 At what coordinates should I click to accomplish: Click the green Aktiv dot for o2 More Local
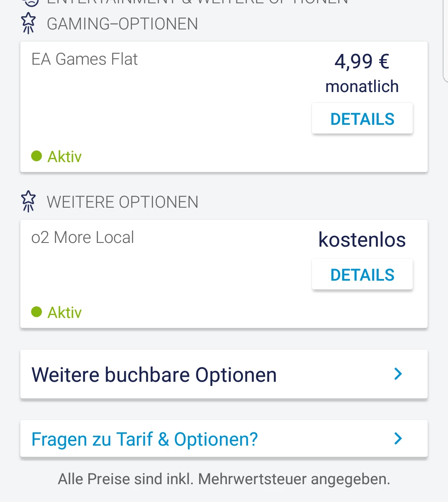[x=37, y=312]
